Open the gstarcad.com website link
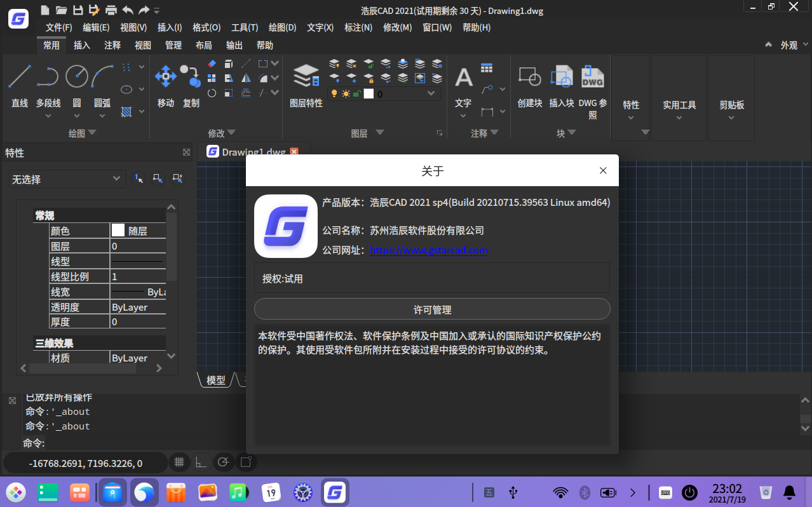The height and width of the screenshot is (507, 812). point(428,250)
